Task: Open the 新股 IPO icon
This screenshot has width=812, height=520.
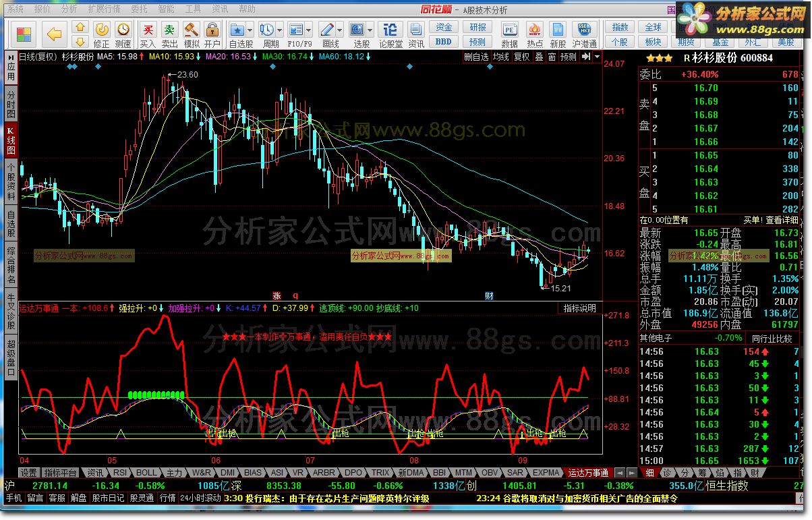Action: click(558, 34)
